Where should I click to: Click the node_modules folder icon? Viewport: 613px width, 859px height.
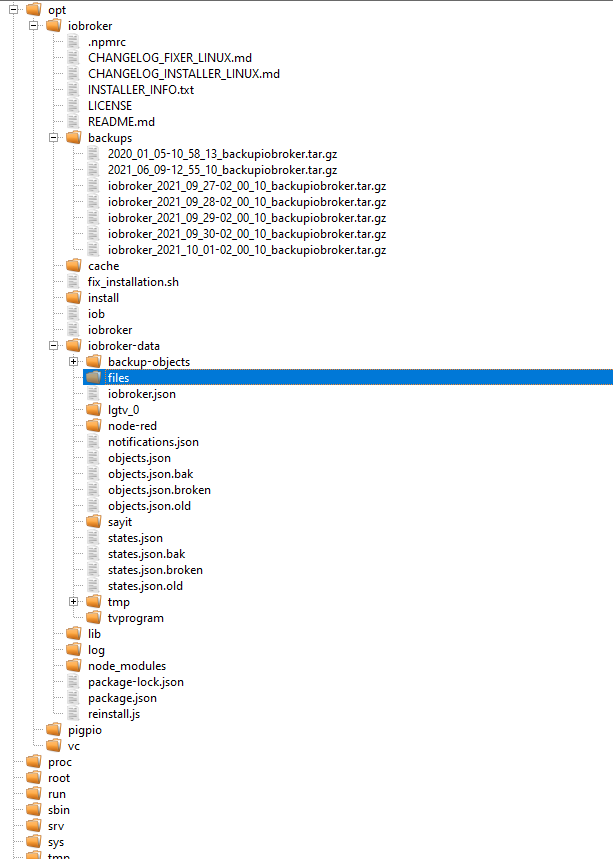(74, 665)
